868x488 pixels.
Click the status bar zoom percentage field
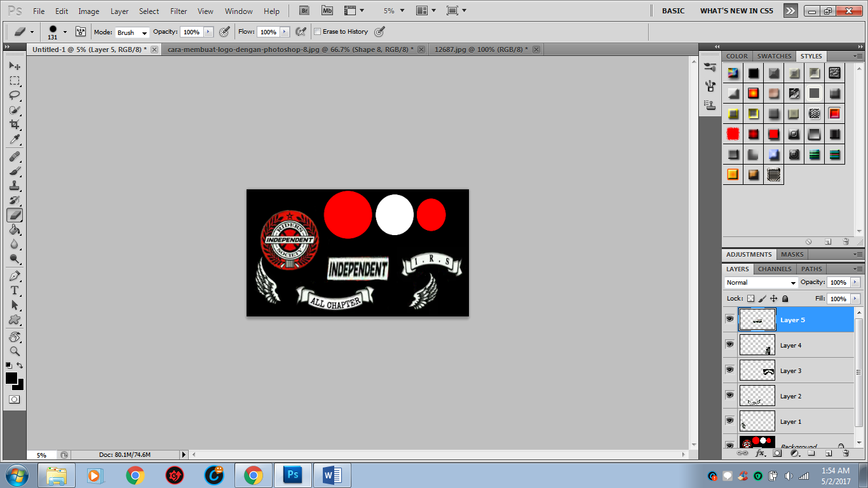[42, 455]
